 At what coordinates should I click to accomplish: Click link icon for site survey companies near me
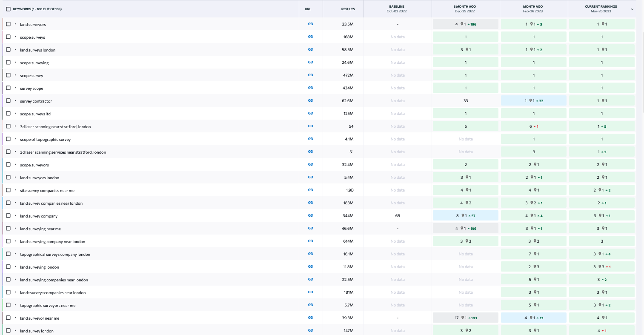pos(310,190)
